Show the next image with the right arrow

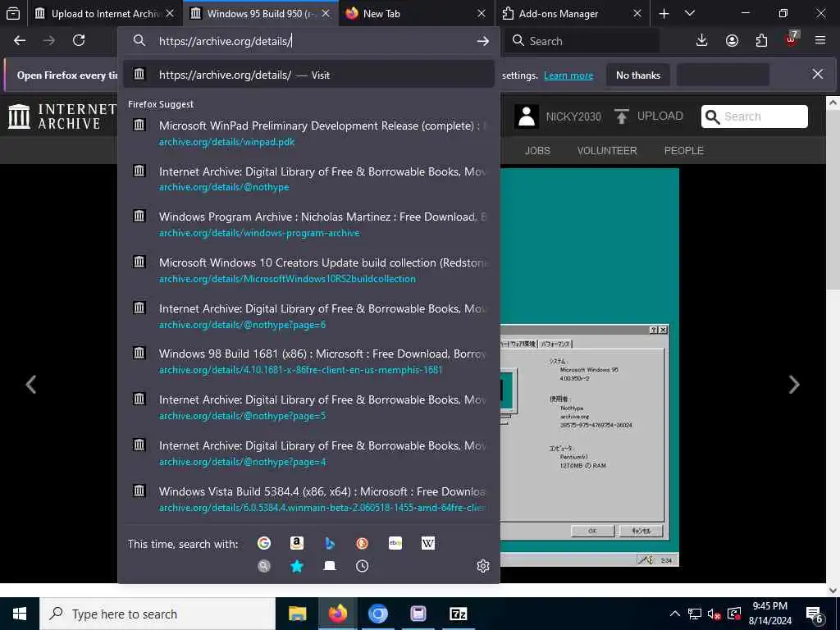(x=794, y=384)
